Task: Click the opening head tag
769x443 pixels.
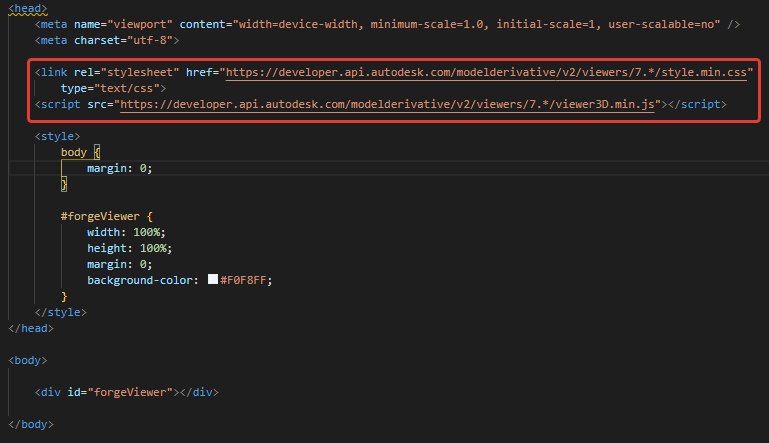Action: tap(27, 8)
